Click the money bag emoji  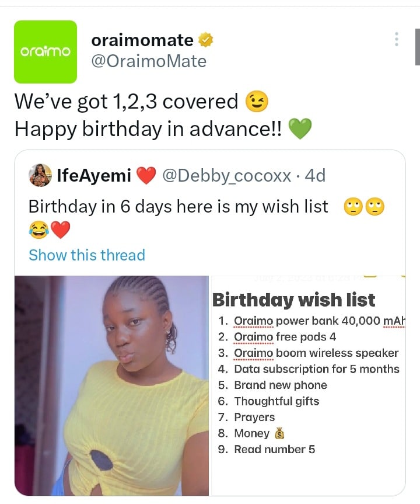pos(279,433)
